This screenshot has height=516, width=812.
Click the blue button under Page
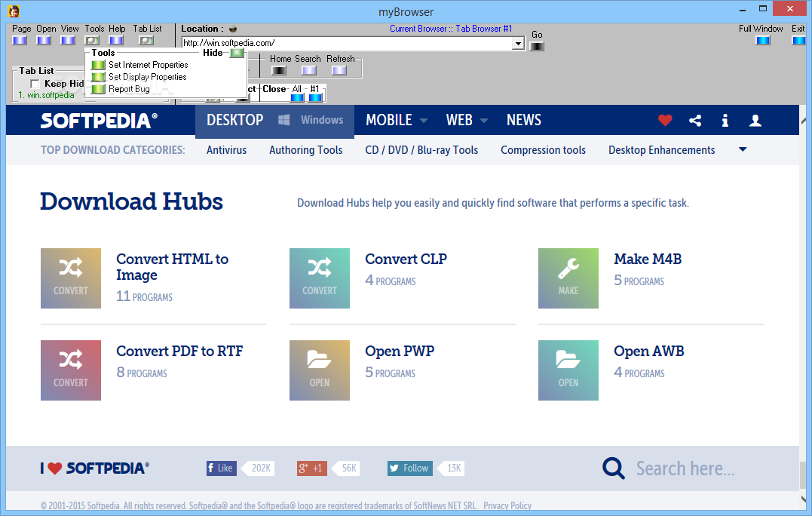click(20, 41)
